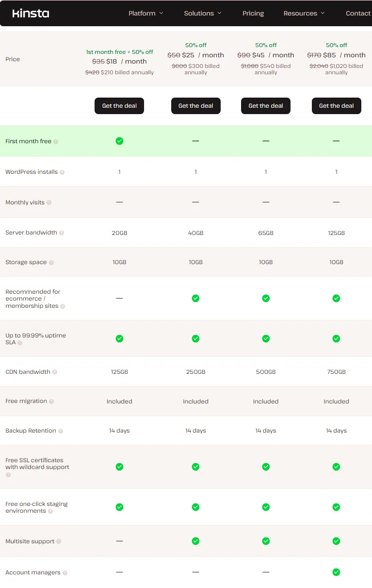Click the '125GB' server bandwidth value
This screenshot has height=588, width=372.
tap(336, 233)
